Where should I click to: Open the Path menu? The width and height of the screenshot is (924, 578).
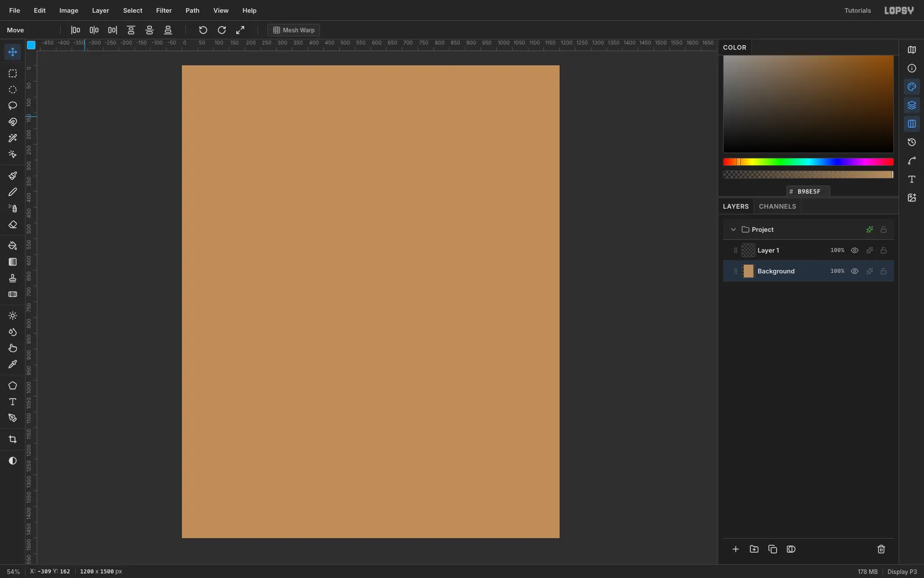pos(192,10)
